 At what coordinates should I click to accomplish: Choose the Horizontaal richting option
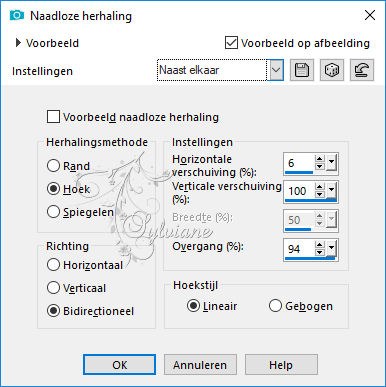click(53, 265)
